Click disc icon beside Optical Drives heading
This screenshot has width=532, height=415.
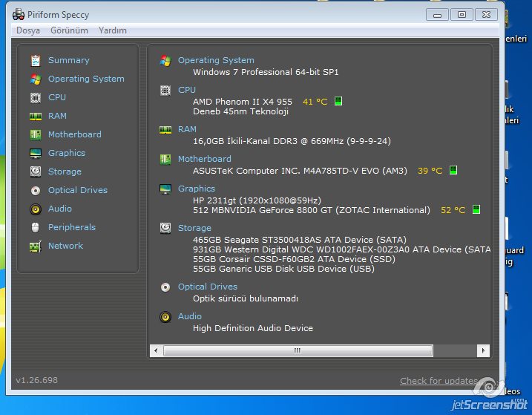coord(165,287)
